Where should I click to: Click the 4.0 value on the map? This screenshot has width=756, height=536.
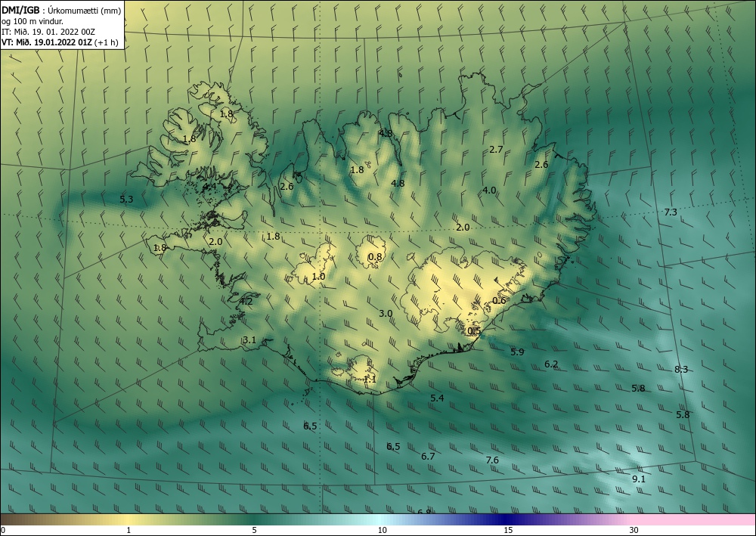(489, 191)
